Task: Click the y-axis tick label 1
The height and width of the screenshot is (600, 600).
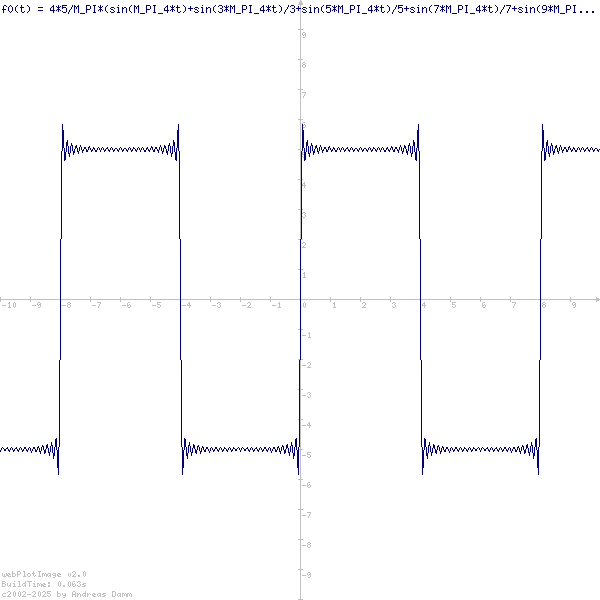Action: [304, 275]
